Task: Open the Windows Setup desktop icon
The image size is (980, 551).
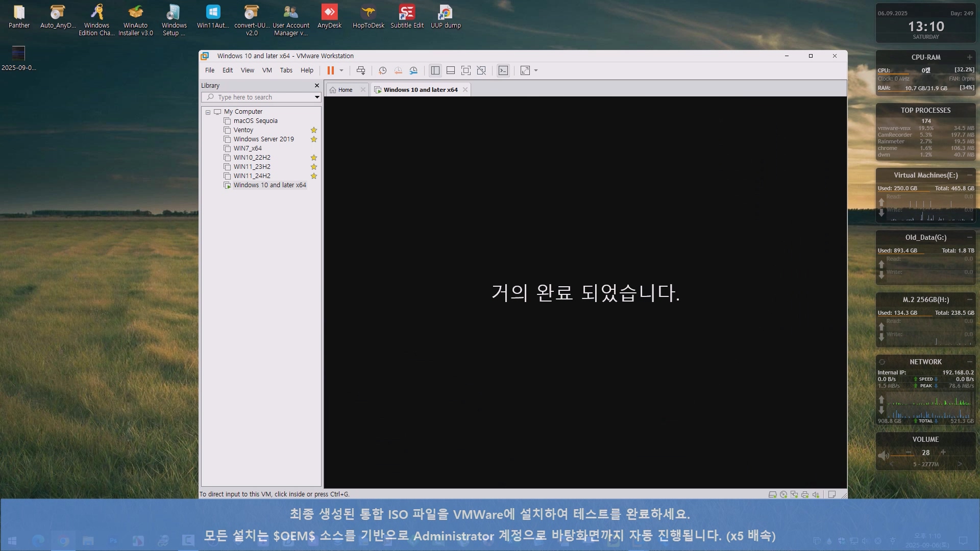Action: pyautogui.click(x=174, y=20)
